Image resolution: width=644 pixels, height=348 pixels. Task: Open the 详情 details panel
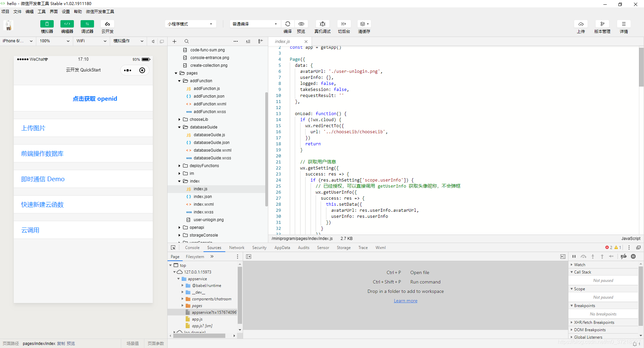click(624, 24)
